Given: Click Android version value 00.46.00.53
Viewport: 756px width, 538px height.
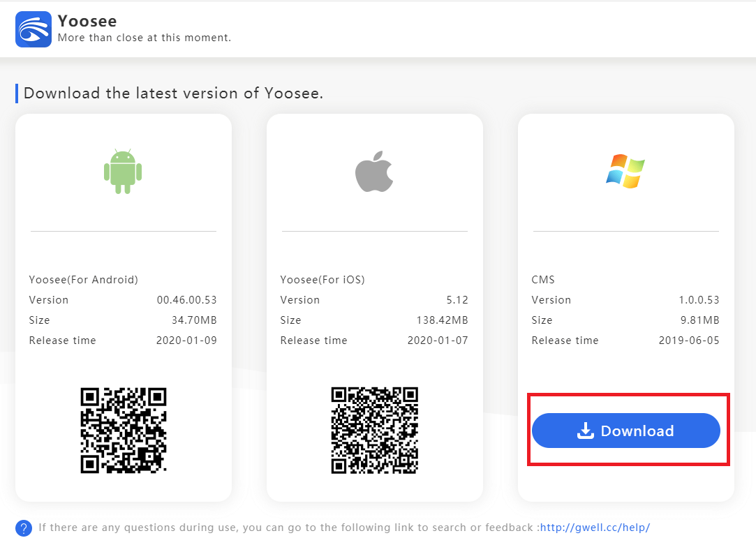Looking at the screenshot, I should pos(186,300).
